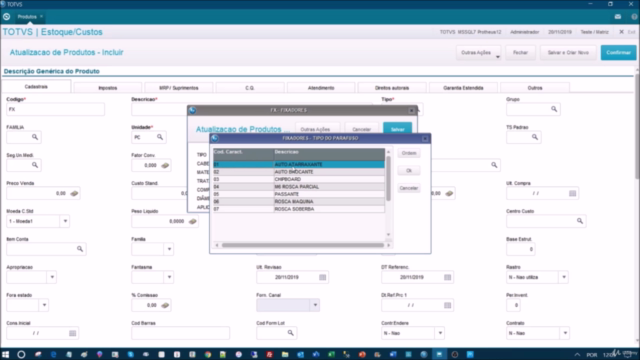Image resolution: width=640 pixels, height=360 pixels.
Task: Select the CHIPBOARD row
Action: point(299,179)
